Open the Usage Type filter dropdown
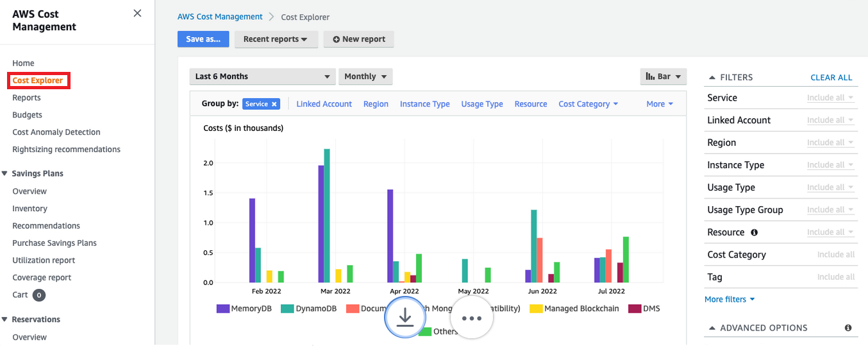This screenshot has height=346, width=868. click(x=830, y=187)
